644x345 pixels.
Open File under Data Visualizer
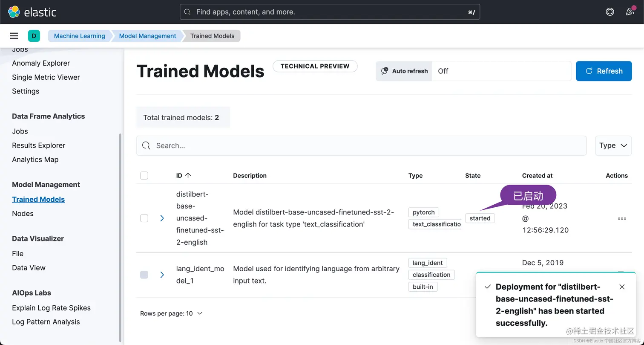[18, 254]
